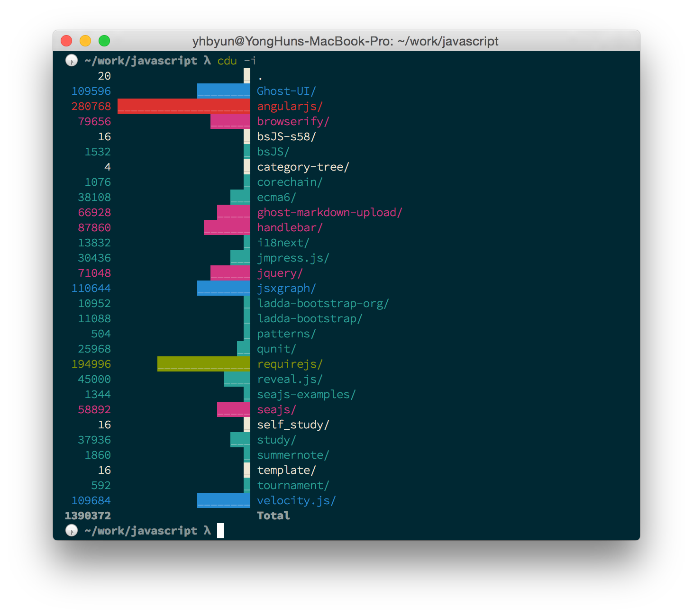The width and height of the screenshot is (693, 616).
Task: Click the size value 25968
Action: tap(94, 349)
